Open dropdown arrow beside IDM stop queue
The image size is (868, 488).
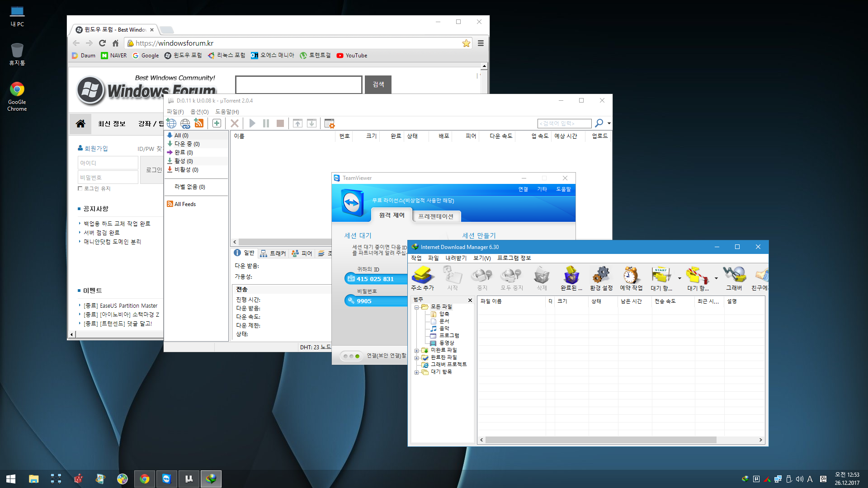(x=716, y=278)
